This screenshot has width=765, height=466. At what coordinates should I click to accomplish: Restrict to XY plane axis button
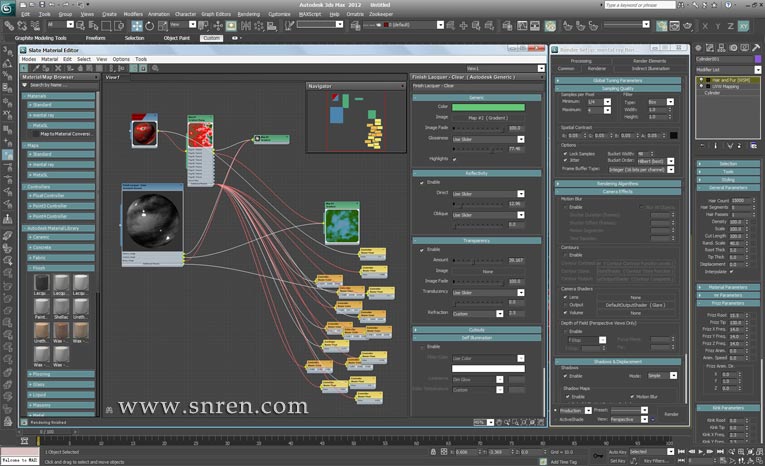click(743, 26)
